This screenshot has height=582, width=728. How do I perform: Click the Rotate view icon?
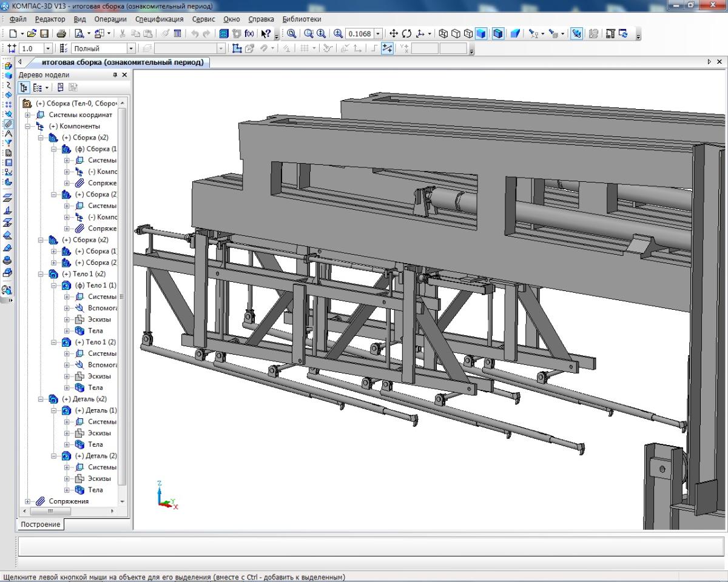click(x=406, y=34)
